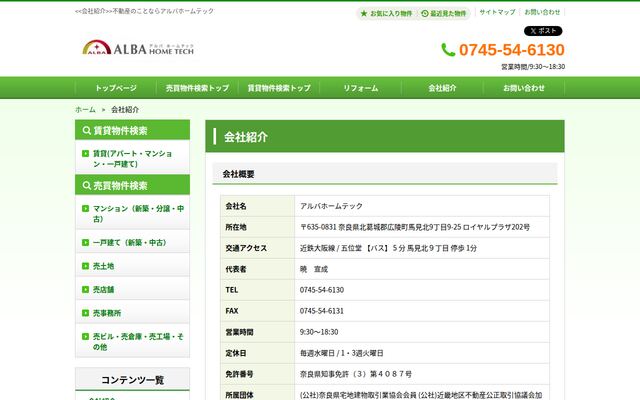Image resolution: width=640 pixels, height=400 pixels.
Task: Click the 定休日 row label
Action: pos(236,353)
